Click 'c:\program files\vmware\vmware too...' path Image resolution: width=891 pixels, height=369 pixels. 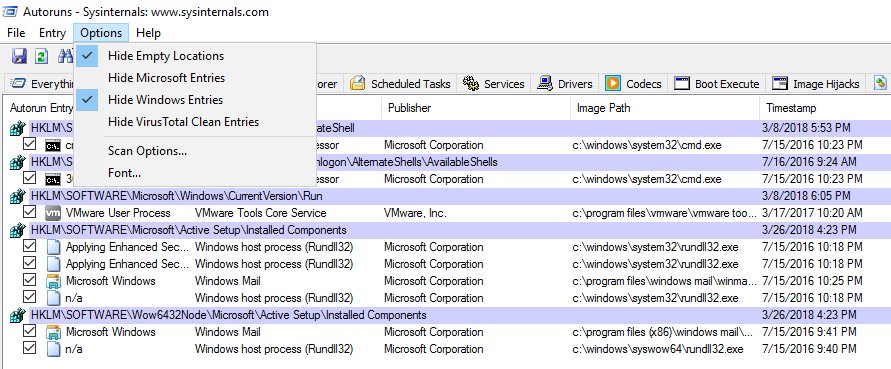pyautogui.click(x=664, y=213)
